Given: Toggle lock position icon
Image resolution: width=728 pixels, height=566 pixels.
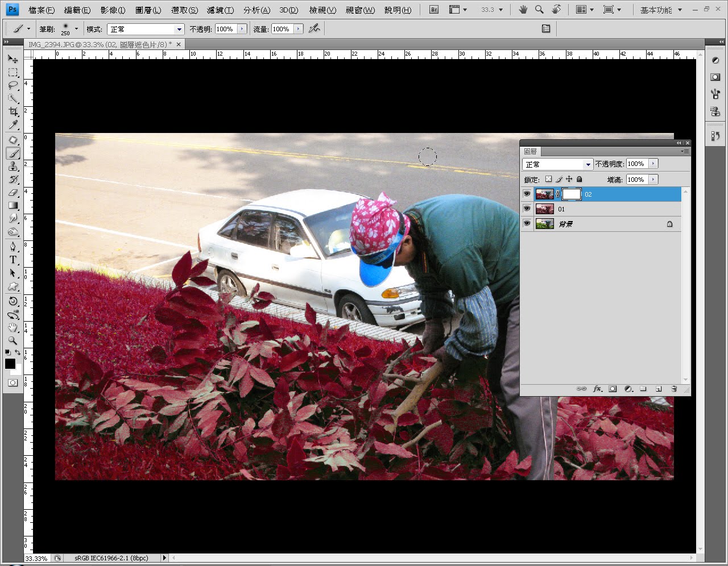Looking at the screenshot, I should 569,179.
